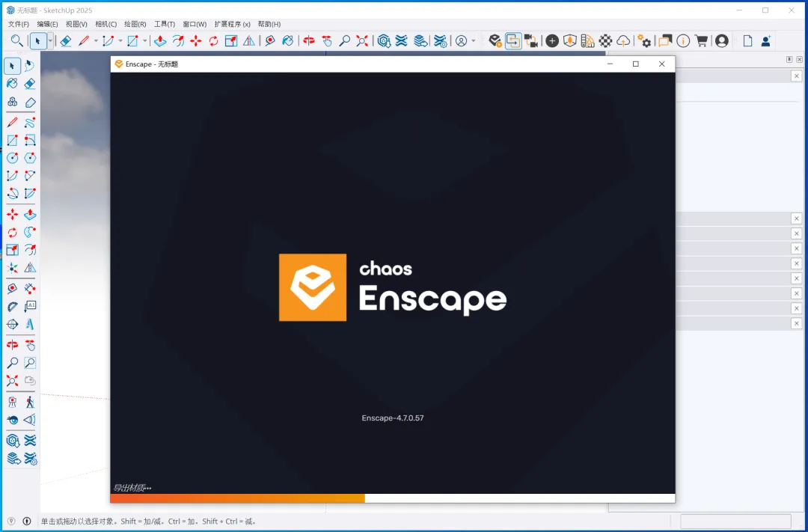
Task: Click the checkered sphere Enscape icon
Action: tap(605, 40)
